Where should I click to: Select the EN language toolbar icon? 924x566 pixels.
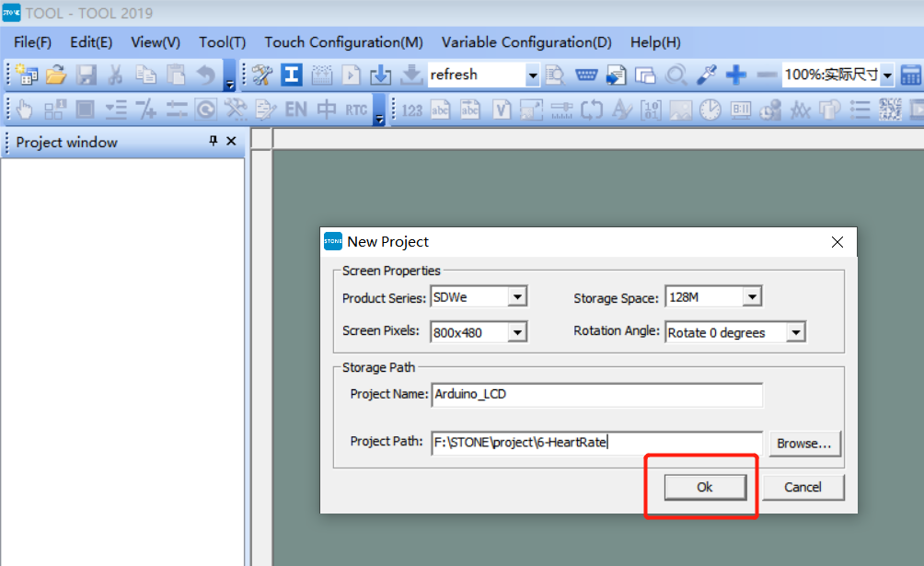point(295,110)
